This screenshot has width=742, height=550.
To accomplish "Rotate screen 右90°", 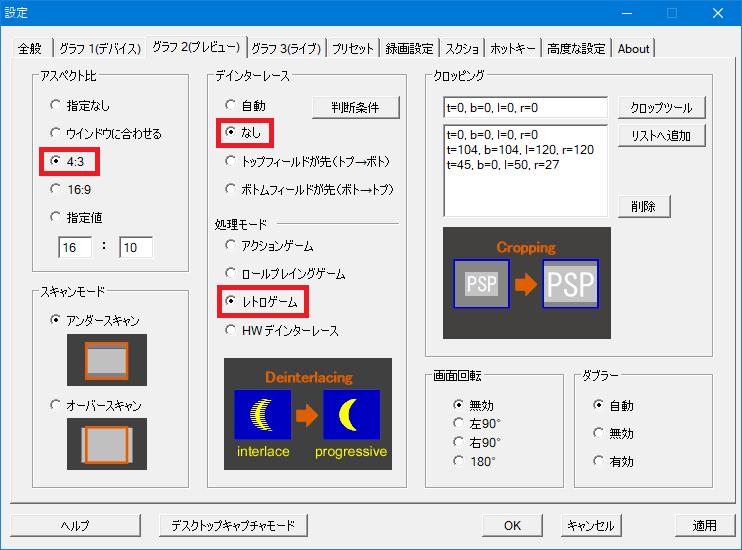I will point(477,443).
